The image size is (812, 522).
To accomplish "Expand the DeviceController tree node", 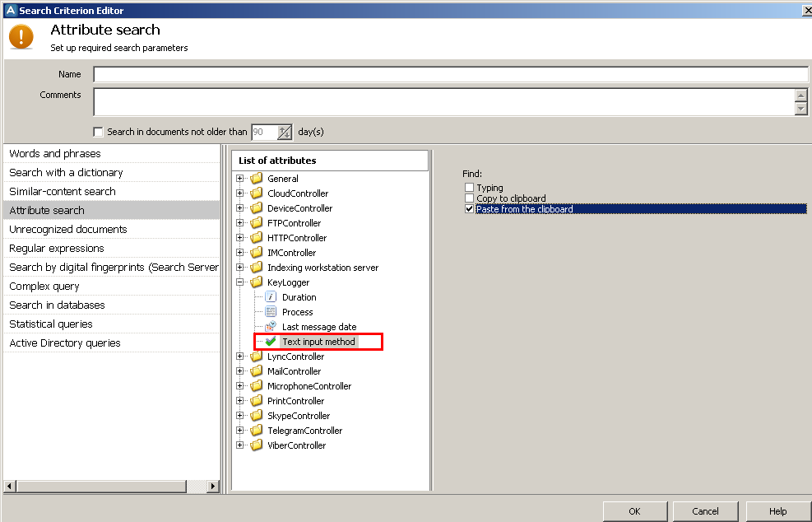I will [239, 207].
